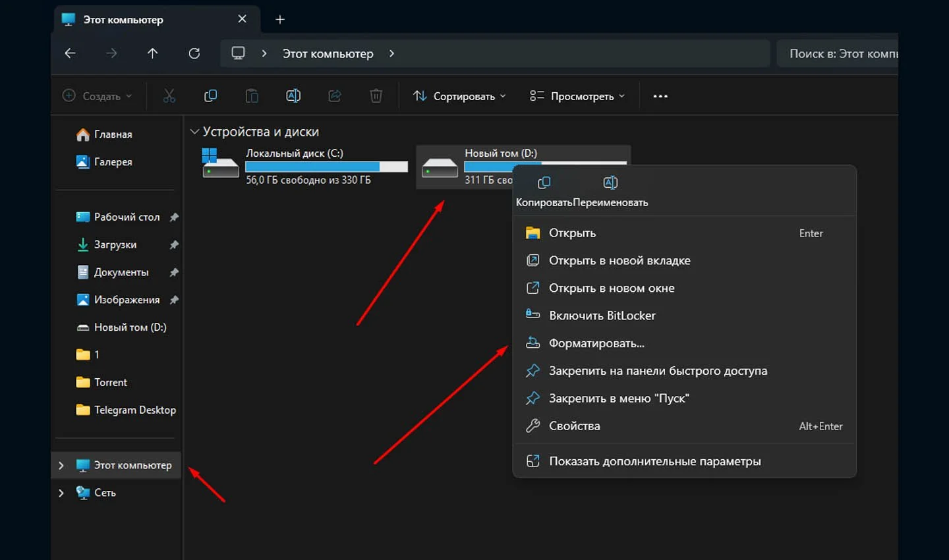
Task: Expand the Этот компьютер tree node
Action: coord(61,465)
